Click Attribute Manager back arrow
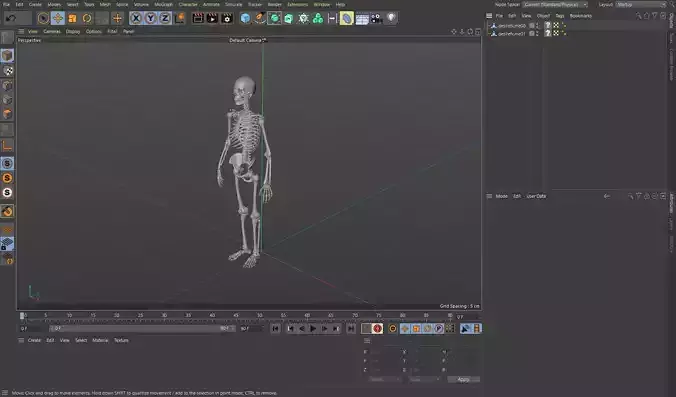The width and height of the screenshot is (676, 397). pos(607,196)
